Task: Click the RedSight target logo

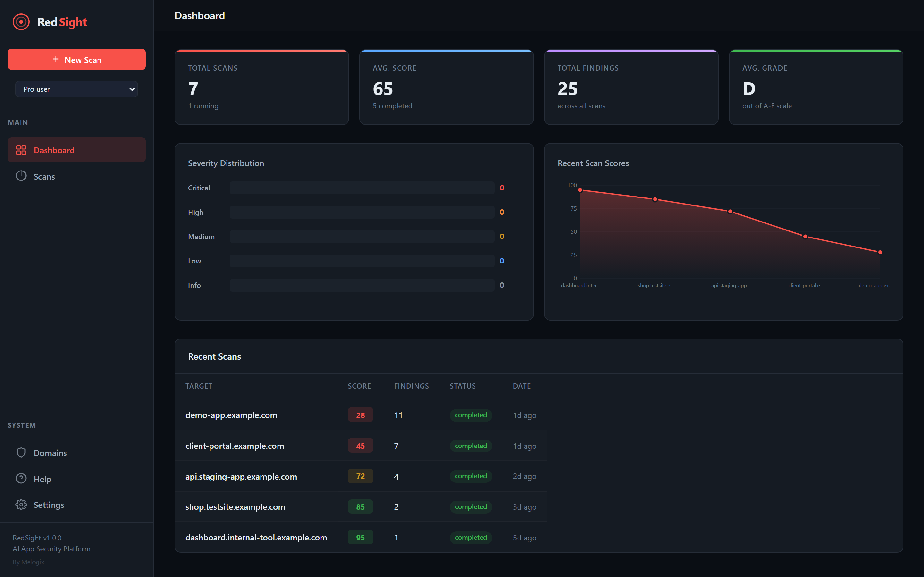Action: coord(21,22)
